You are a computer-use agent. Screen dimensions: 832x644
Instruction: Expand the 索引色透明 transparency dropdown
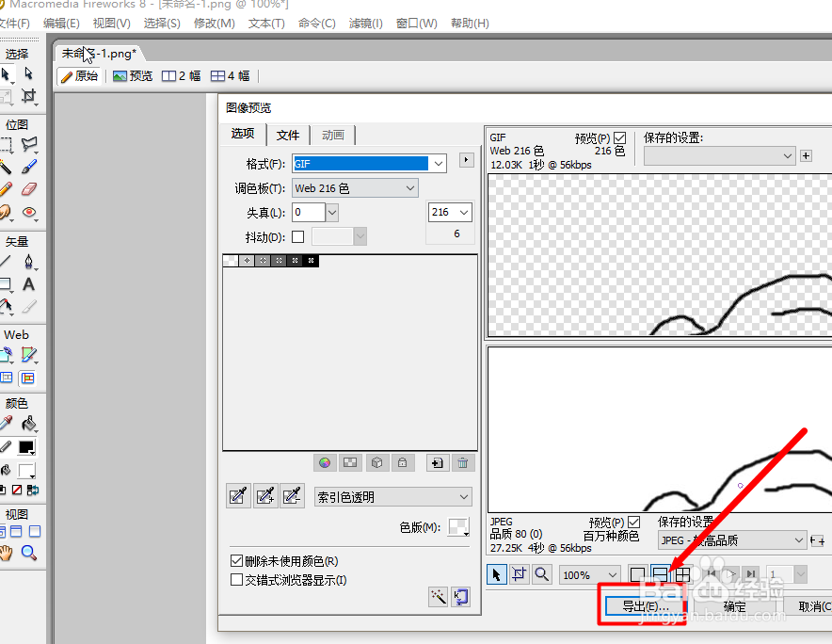464,496
